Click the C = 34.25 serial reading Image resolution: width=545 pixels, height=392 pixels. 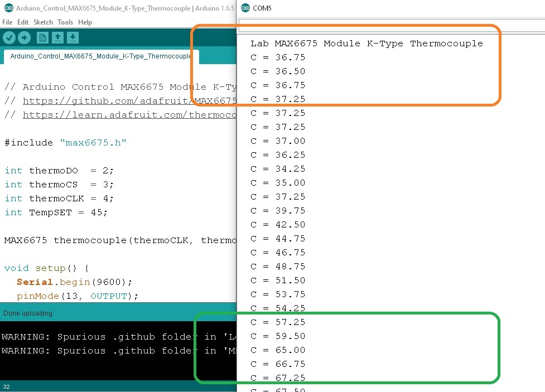pos(278,169)
